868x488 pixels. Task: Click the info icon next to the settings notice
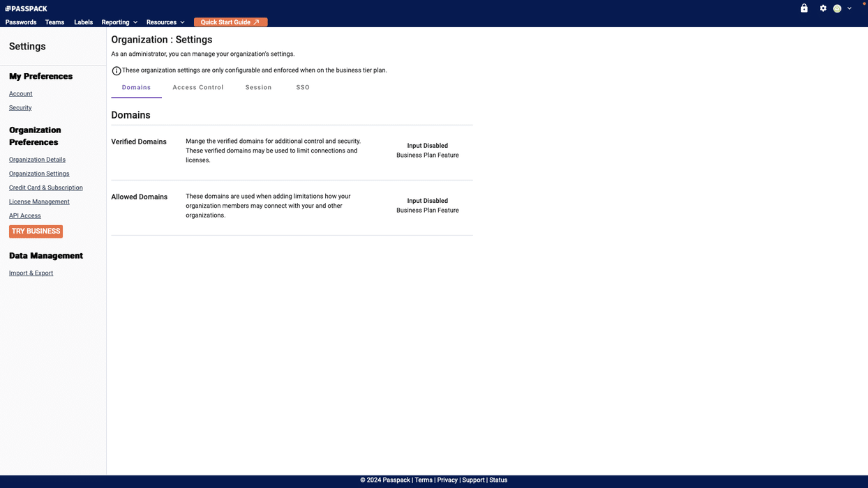[116, 70]
